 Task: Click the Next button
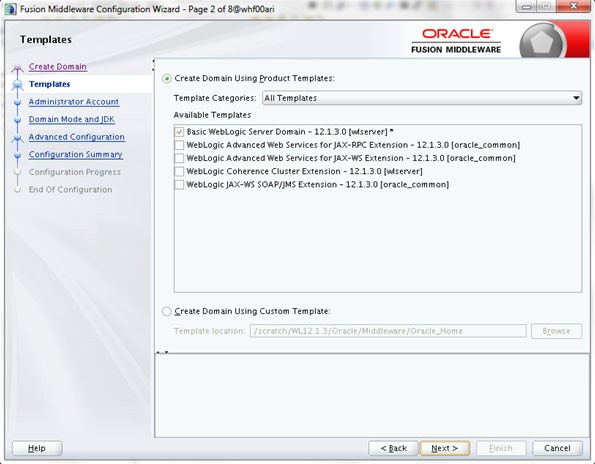[x=445, y=448]
